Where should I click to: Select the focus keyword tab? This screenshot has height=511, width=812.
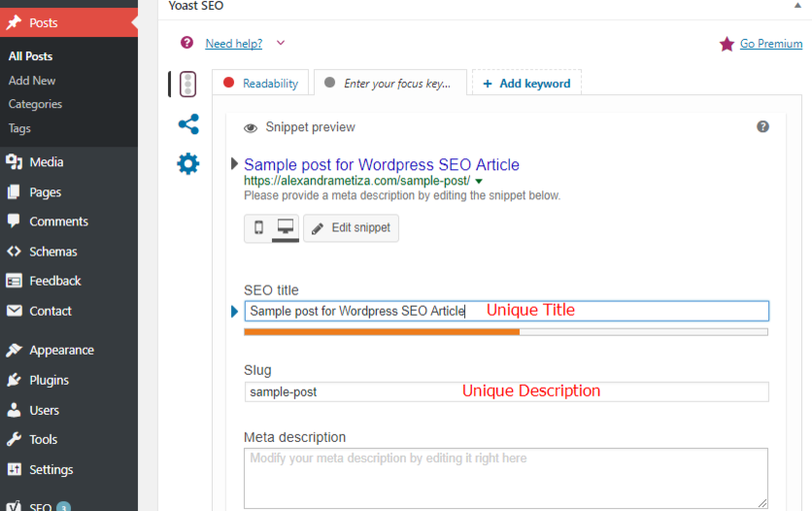click(x=389, y=84)
